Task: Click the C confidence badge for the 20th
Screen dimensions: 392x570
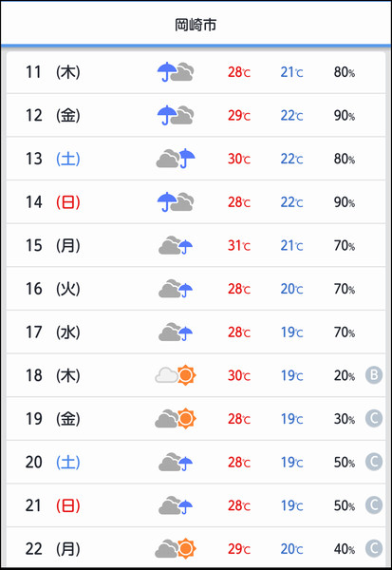Action: coord(374,462)
